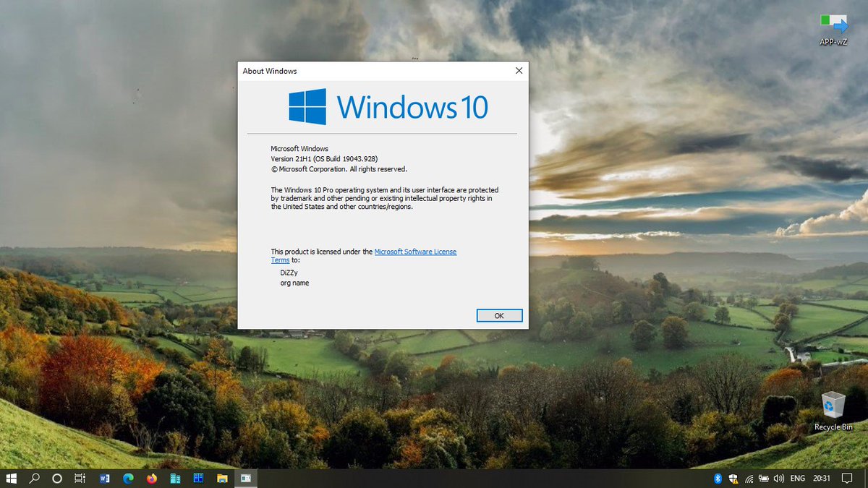Launch Microsoft Word from taskbar
Screen dimensions: 868x488
105,478
